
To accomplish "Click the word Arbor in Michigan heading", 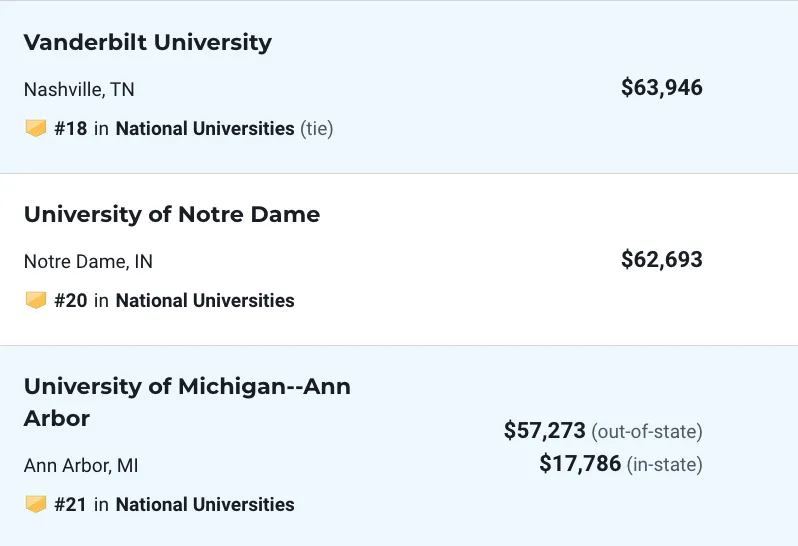I will click(56, 419).
